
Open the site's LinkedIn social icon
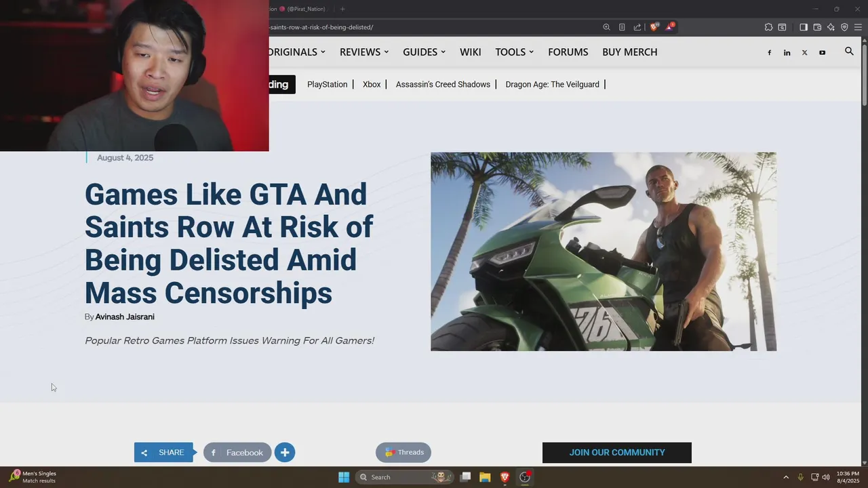point(787,53)
